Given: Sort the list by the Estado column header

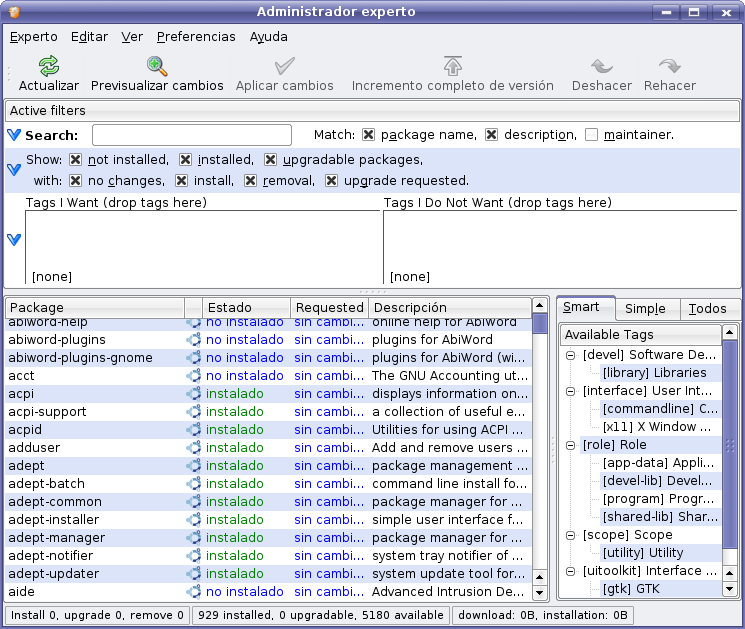Looking at the screenshot, I should pyautogui.click(x=247, y=308).
